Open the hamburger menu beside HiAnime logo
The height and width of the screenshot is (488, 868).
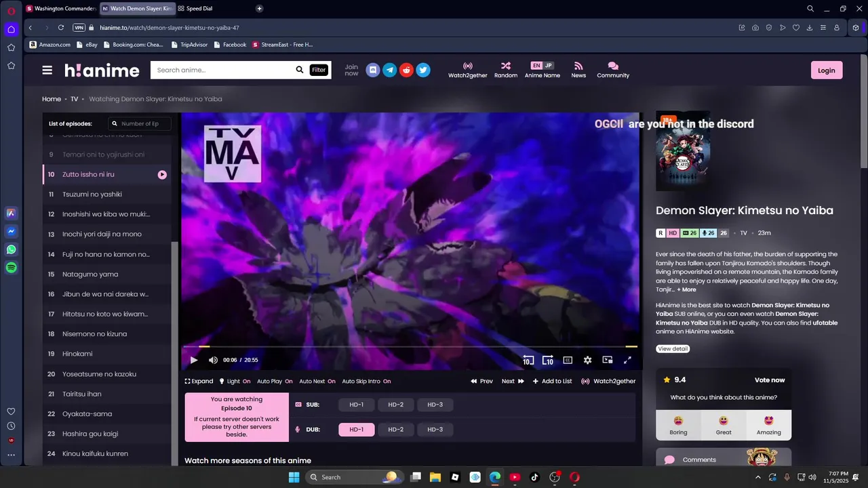pyautogui.click(x=47, y=70)
